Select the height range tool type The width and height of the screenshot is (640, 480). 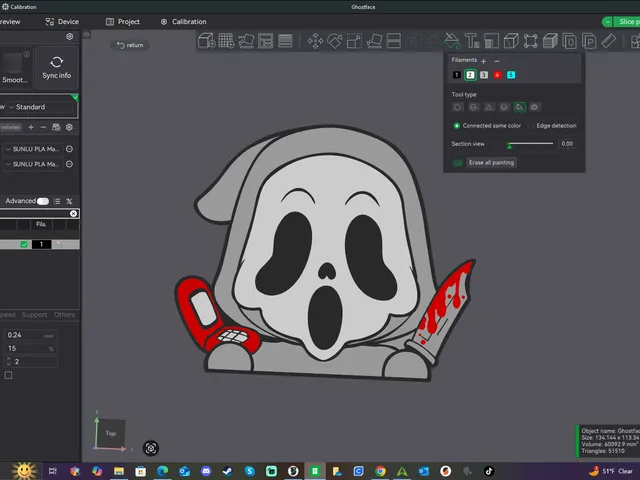504,107
